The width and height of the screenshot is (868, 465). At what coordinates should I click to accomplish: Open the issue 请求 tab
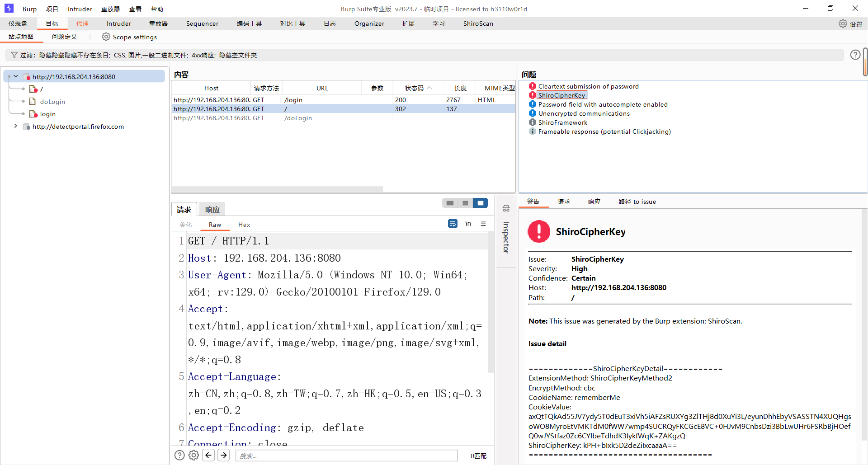tap(564, 202)
